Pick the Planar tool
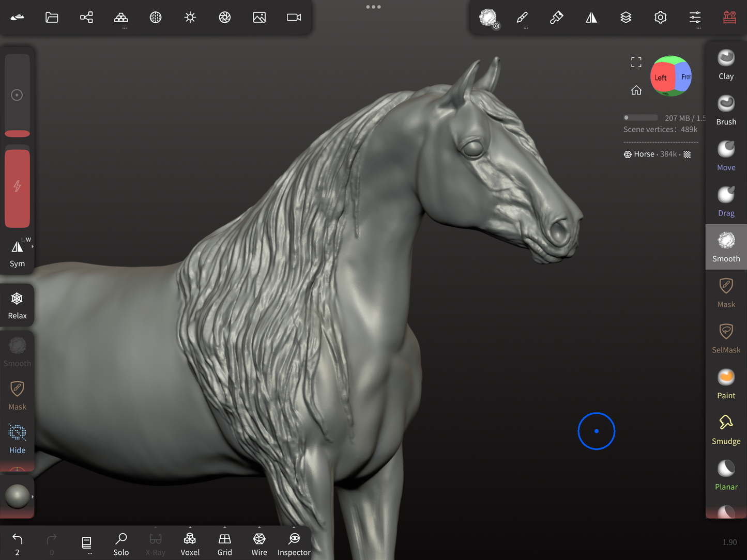This screenshot has height=560, width=747. click(x=726, y=475)
